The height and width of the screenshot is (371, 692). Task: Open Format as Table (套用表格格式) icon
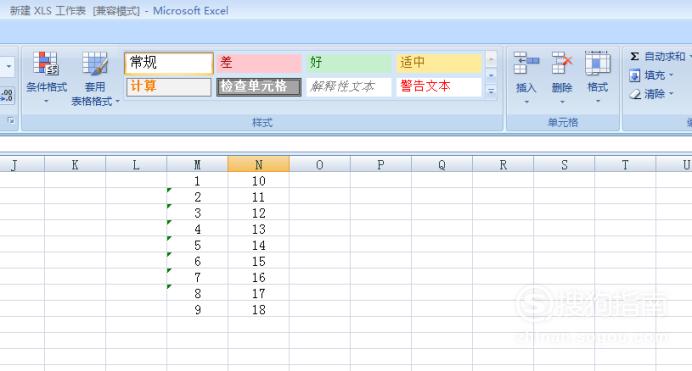[95, 64]
